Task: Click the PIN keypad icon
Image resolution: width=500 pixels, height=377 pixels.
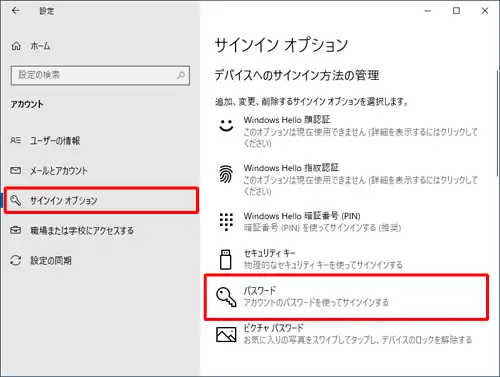Action: [x=226, y=222]
